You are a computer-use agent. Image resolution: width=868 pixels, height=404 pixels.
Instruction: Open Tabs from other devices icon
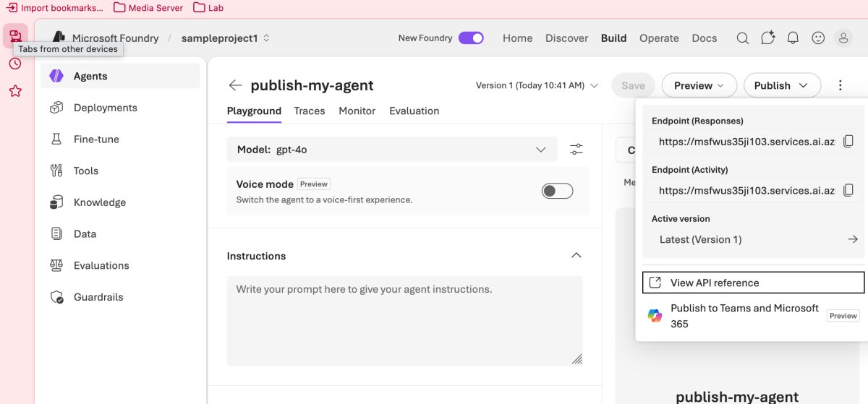(x=15, y=36)
